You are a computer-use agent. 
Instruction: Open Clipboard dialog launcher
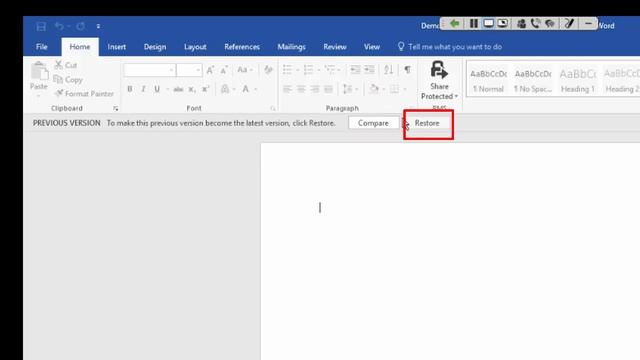pos(116,109)
